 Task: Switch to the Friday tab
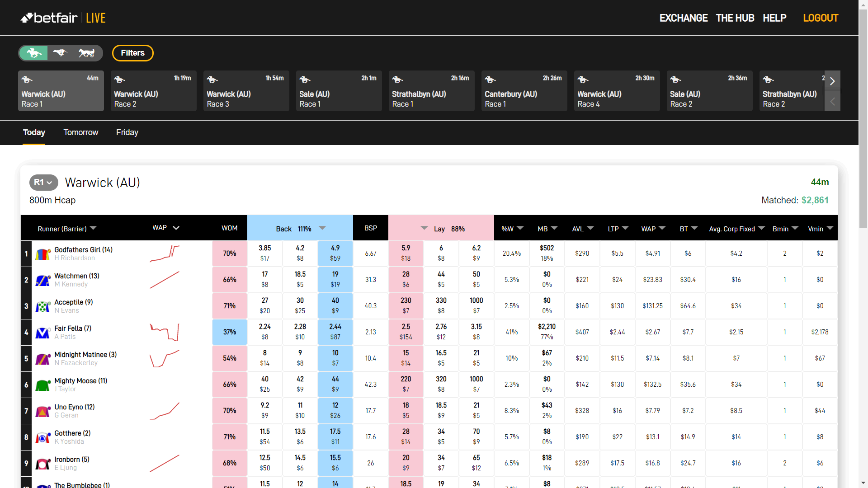[127, 132]
